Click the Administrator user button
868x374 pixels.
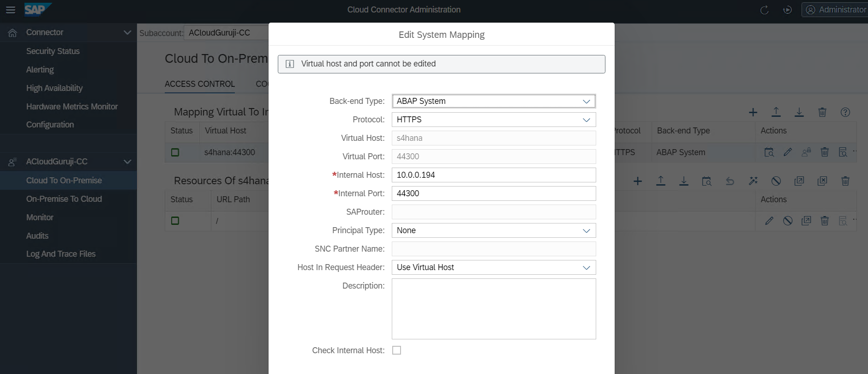pos(835,10)
